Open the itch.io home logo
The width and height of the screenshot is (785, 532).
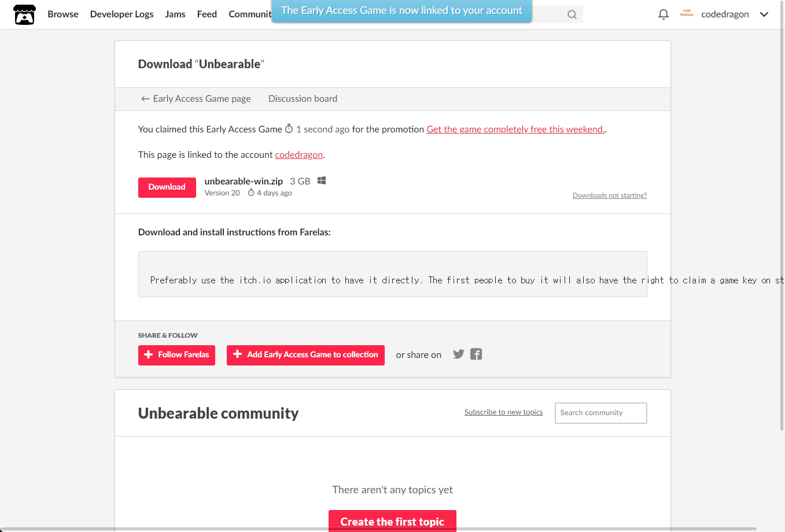[24, 14]
